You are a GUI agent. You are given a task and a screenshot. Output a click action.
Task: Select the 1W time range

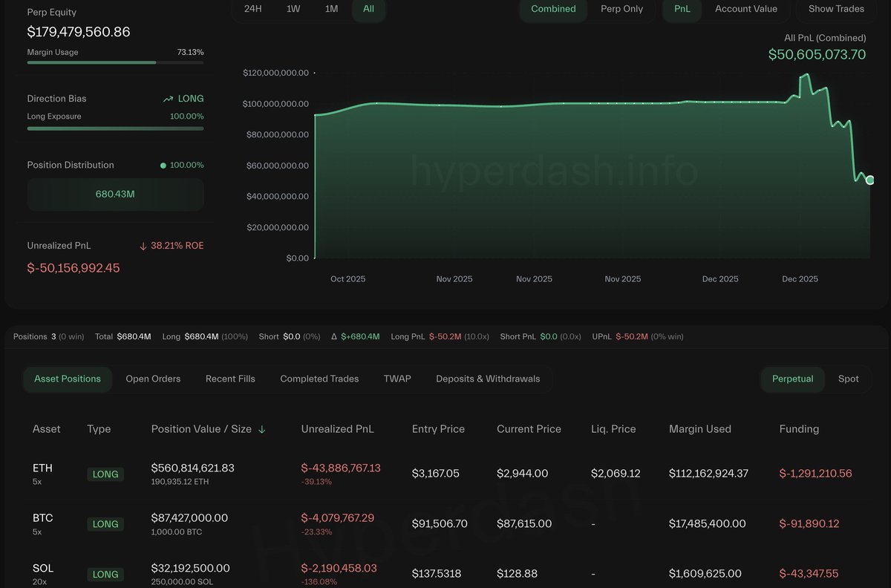[x=293, y=9]
